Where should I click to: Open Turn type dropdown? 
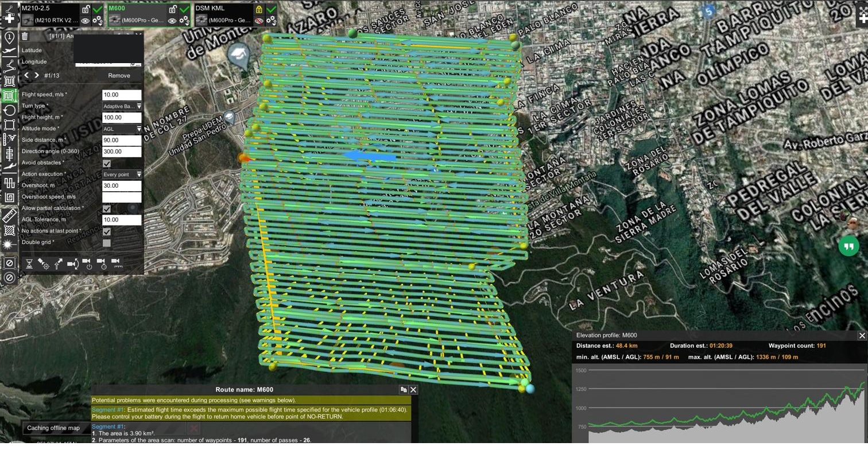pos(122,106)
